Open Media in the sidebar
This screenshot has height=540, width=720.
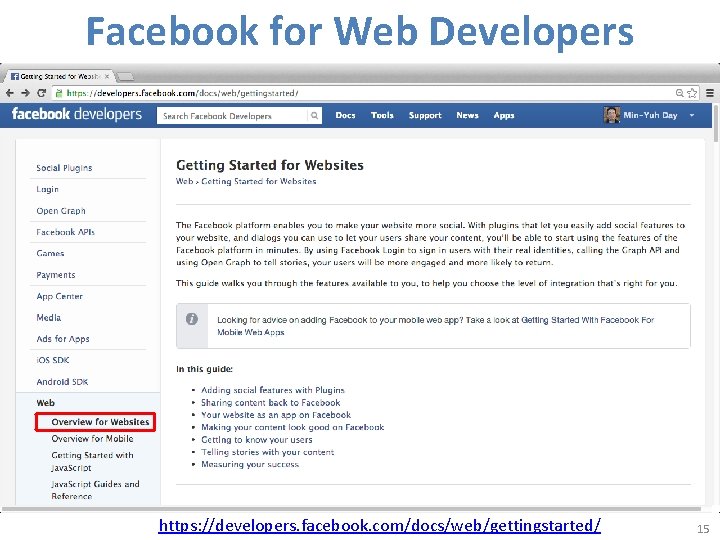coord(49,317)
